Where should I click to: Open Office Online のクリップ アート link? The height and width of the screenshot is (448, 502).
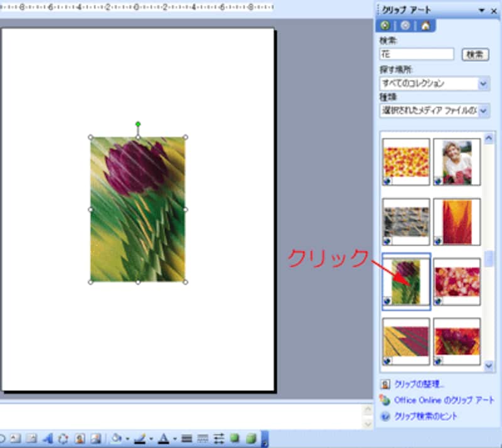click(444, 400)
